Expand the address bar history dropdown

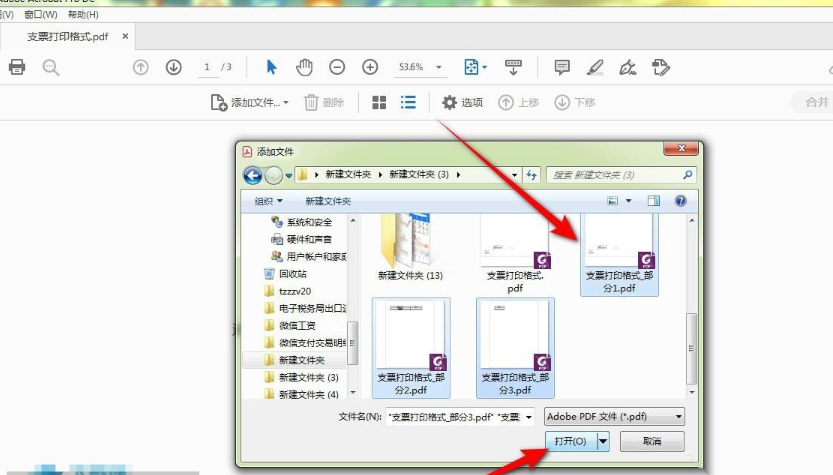coord(514,175)
